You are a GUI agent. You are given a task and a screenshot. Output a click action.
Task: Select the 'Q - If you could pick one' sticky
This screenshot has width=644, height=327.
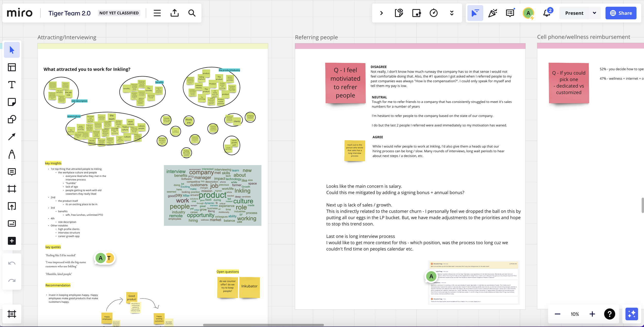pyautogui.click(x=569, y=83)
